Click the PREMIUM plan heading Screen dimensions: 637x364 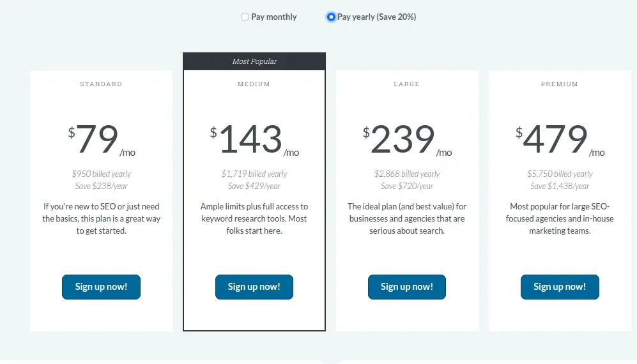(x=560, y=84)
